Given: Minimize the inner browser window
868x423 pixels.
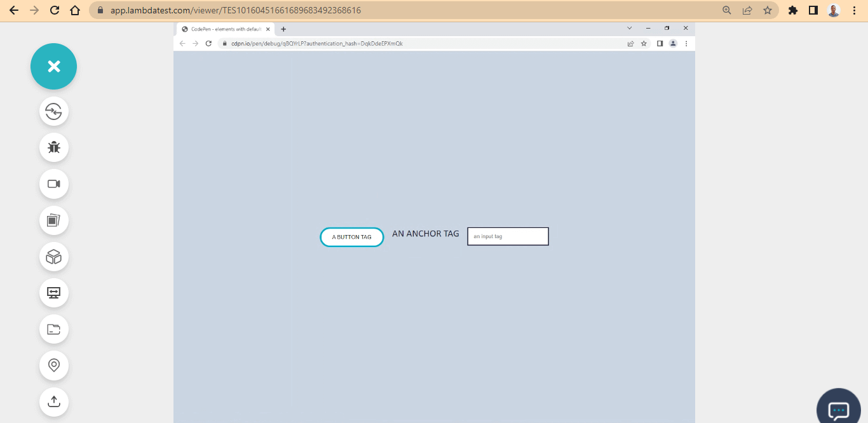Looking at the screenshot, I should click(648, 28).
